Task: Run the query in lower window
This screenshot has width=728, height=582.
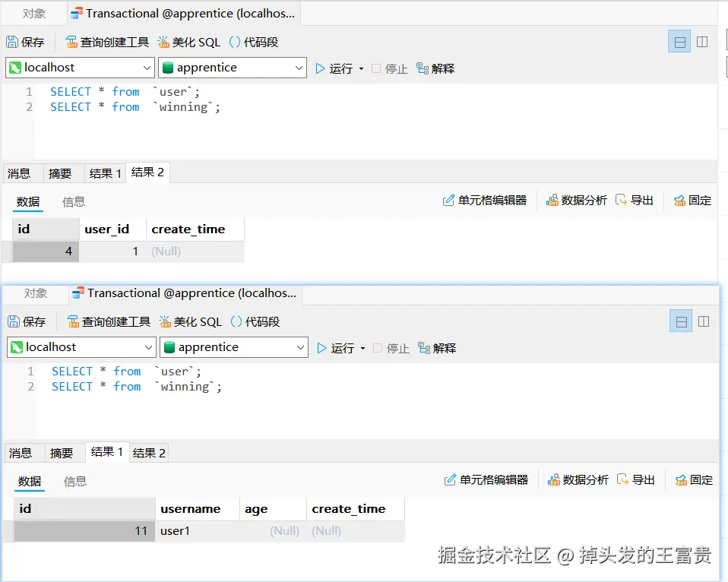Action: click(x=336, y=348)
